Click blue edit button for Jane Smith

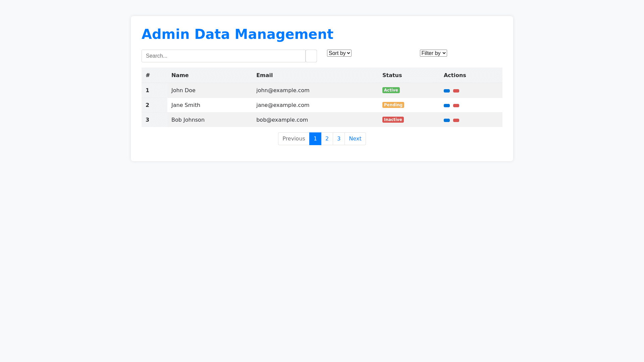pyautogui.click(x=446, y=106)
